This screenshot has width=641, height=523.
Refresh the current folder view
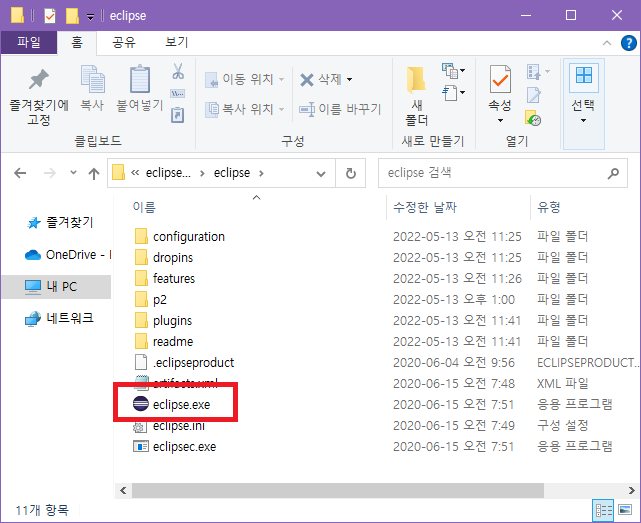coord(351,173)
